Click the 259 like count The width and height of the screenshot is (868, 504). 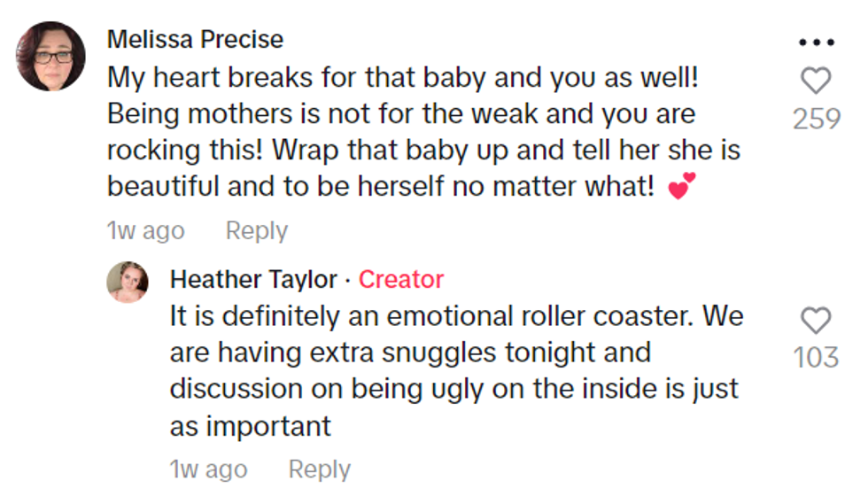(x=816, y=119)
